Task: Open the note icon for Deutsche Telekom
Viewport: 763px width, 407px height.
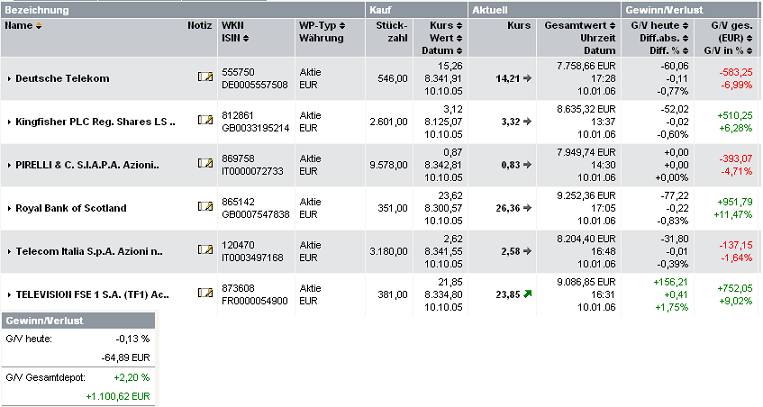Action: tap(205, 77)
